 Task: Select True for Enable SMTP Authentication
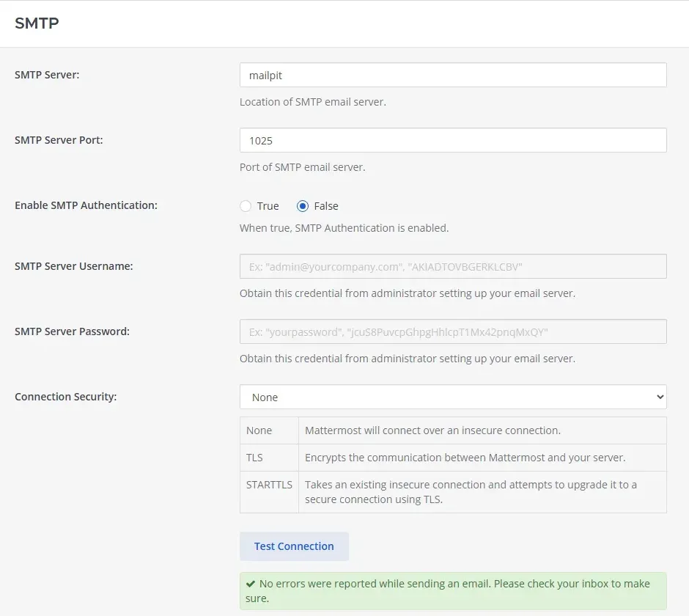246,206
